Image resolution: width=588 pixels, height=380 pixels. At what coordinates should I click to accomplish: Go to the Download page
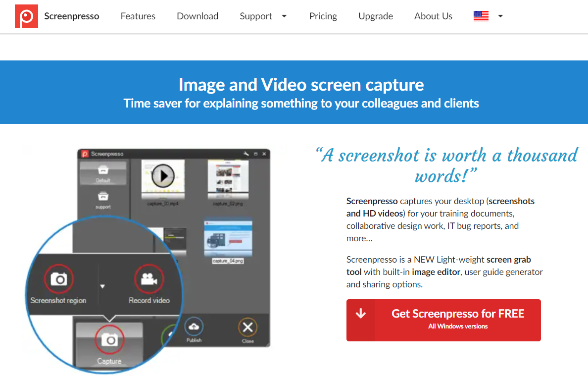[197, 16]
